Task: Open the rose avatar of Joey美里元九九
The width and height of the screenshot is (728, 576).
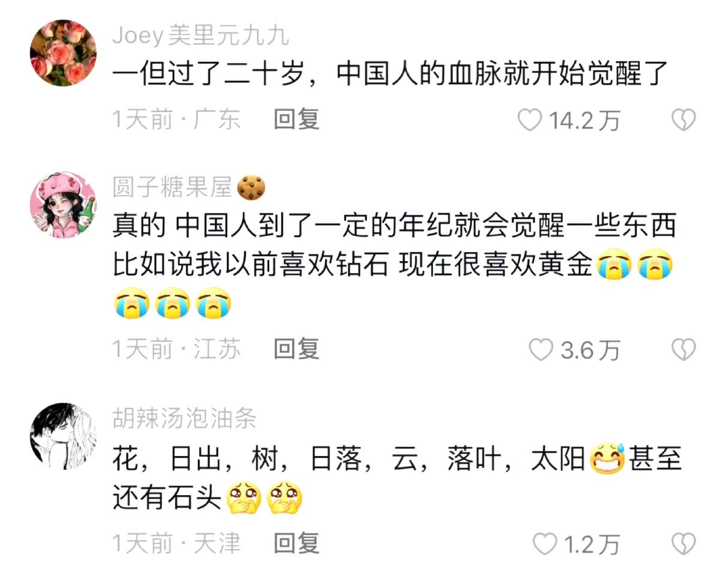Action: (x=63, y=53)
